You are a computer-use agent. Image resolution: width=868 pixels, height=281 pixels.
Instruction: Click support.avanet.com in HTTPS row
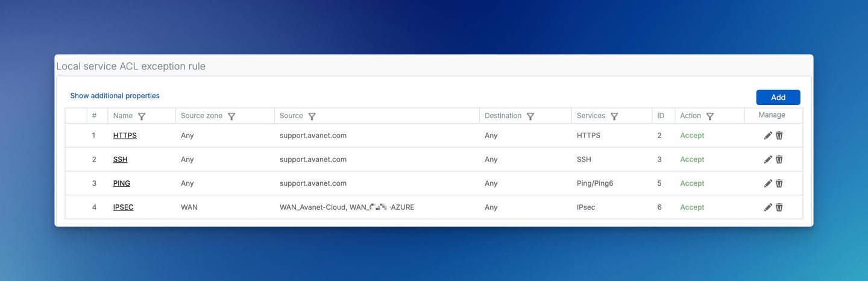313,136
